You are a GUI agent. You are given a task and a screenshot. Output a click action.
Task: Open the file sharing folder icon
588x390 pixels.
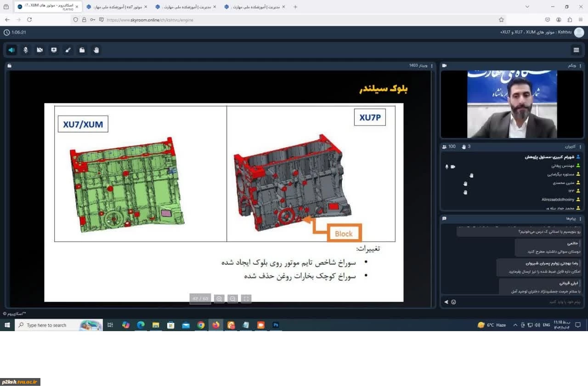pos(82,50)
